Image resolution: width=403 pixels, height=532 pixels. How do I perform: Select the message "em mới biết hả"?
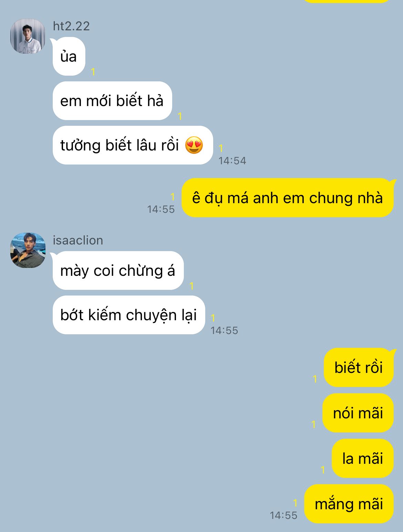[x=112, y=101]
